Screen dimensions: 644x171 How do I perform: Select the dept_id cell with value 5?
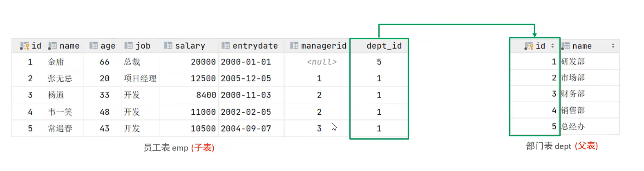[x=379, y=62]
